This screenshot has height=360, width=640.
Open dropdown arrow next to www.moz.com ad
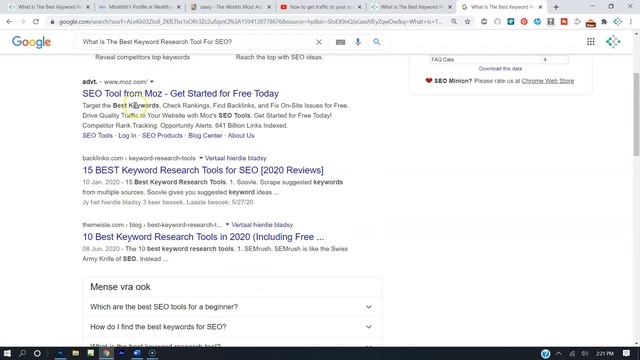[152, 82]
